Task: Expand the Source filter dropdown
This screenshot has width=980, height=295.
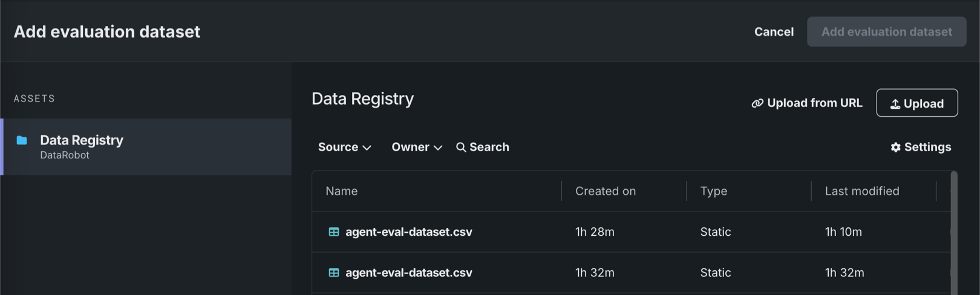Action: click(x=344, y=147)
